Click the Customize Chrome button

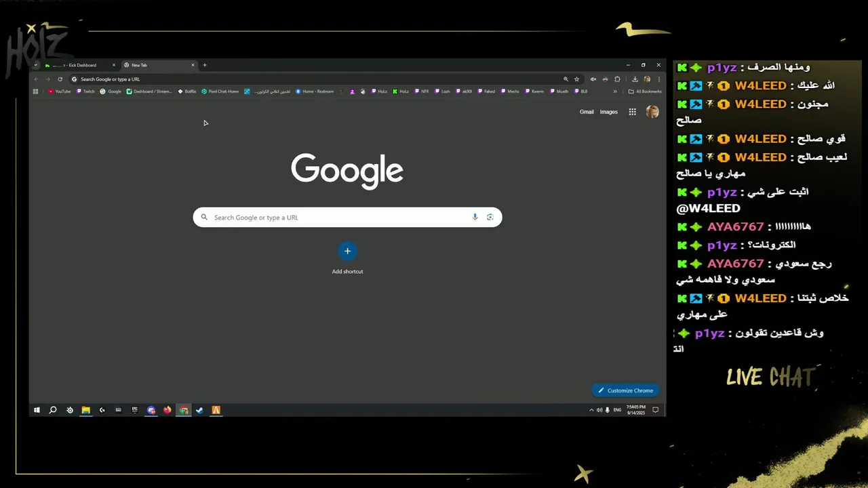(625, 390)
